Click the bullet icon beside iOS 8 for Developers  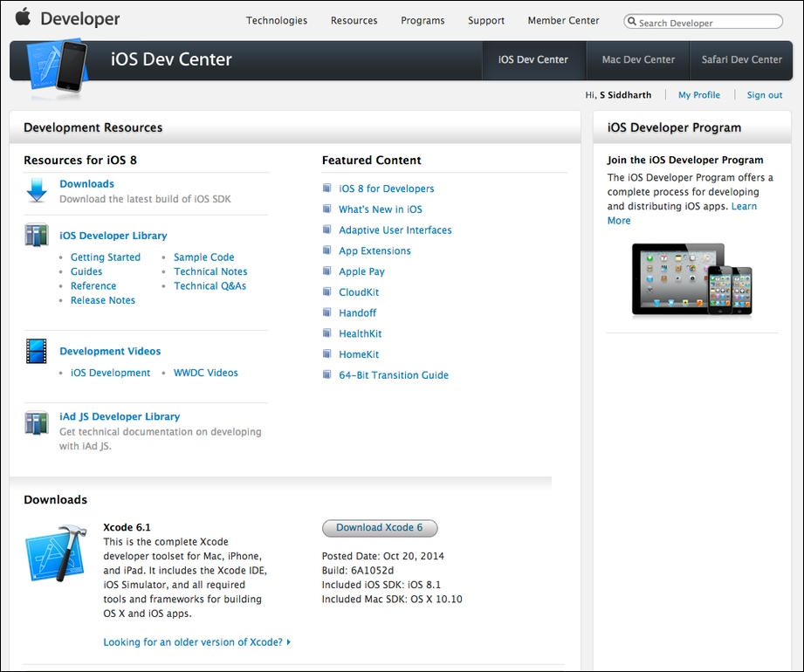click(x=326, y=188)
